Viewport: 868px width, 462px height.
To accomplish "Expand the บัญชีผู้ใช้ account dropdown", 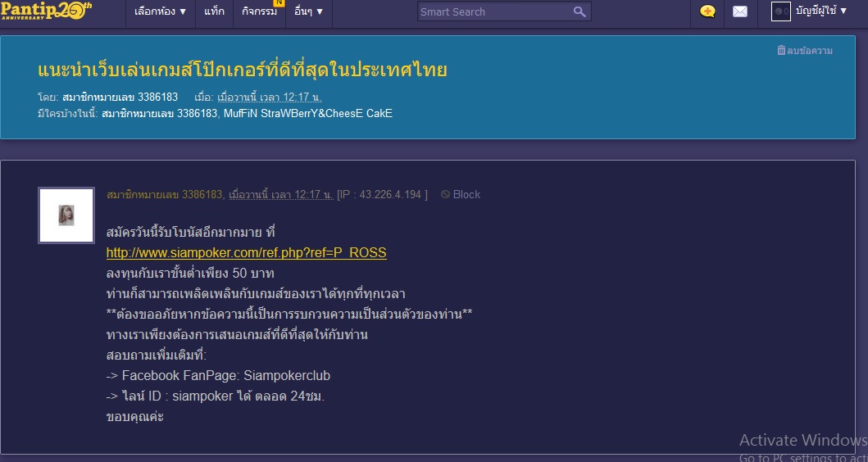I will pyautogui.click(x=821, y=11).
